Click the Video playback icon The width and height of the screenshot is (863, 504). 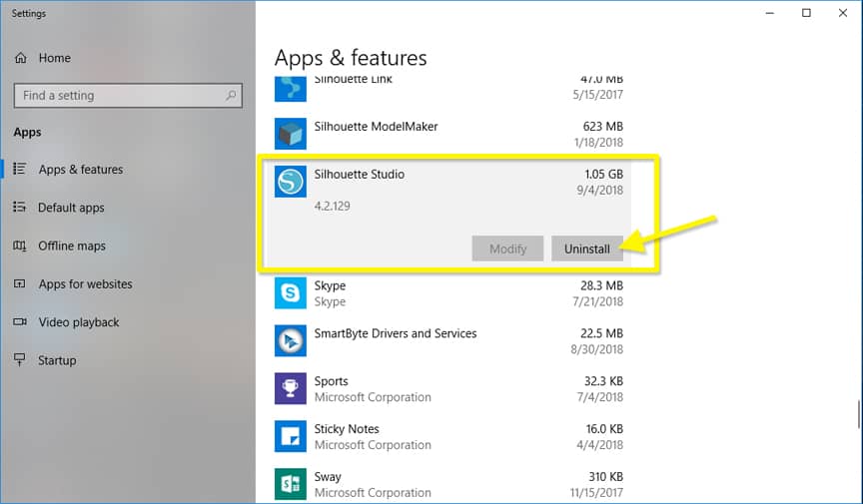click(x=20, y=322)
